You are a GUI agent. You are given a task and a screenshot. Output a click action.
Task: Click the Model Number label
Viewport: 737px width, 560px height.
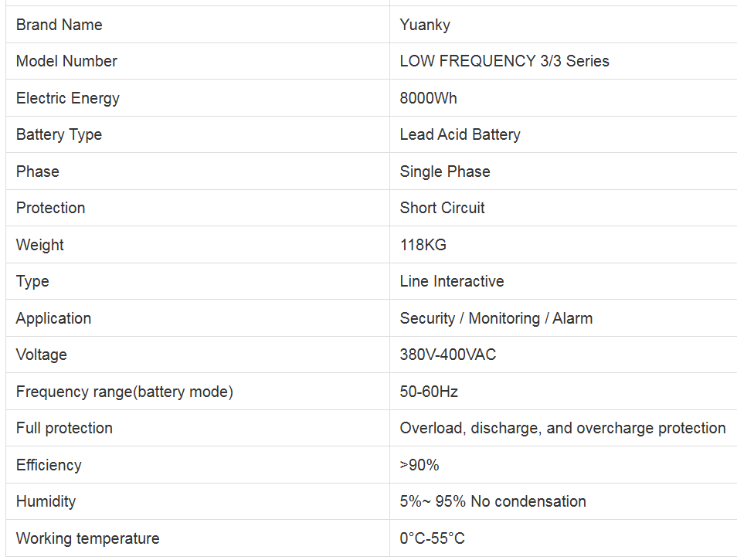point(66,61)
